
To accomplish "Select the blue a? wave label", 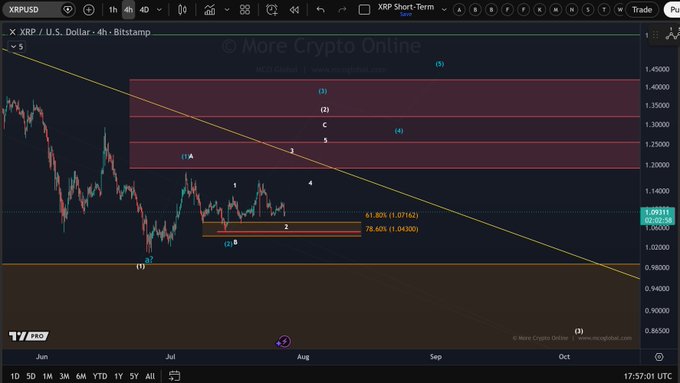I will 149,259.
